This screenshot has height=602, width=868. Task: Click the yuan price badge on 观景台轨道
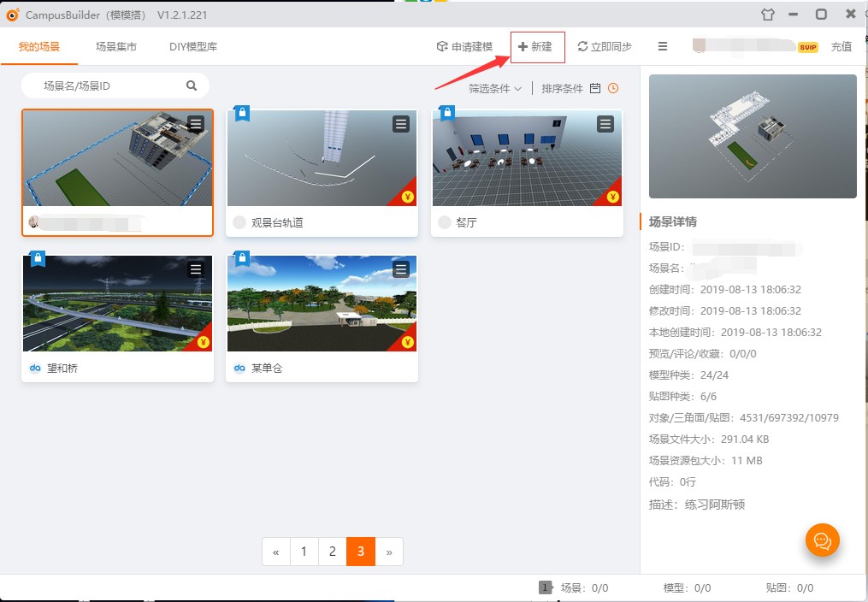[x=407, y=197]
